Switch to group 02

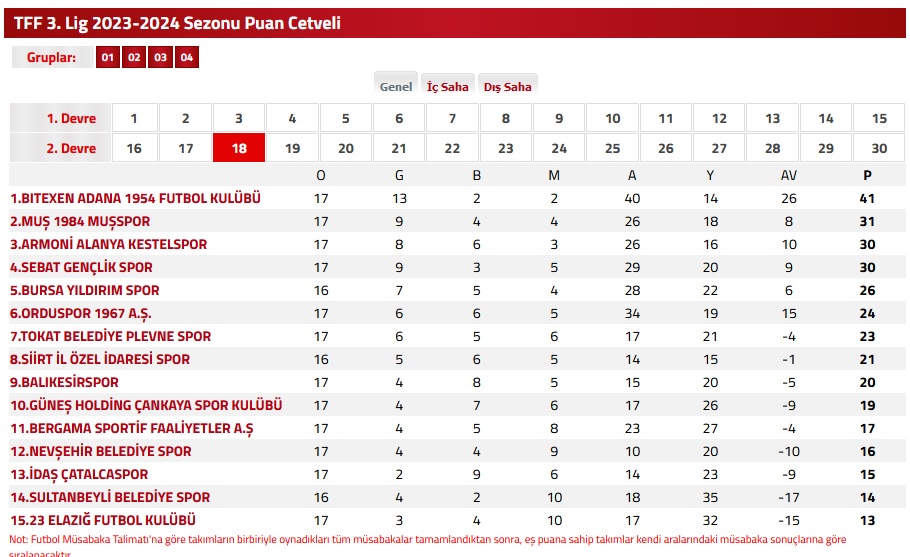tap(134, 57)
